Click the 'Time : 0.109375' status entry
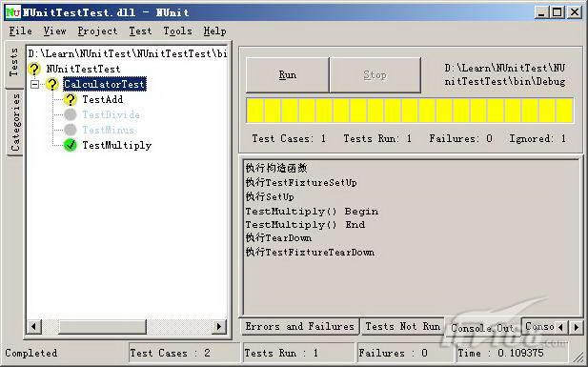588x367 pixels. point(500,353)
